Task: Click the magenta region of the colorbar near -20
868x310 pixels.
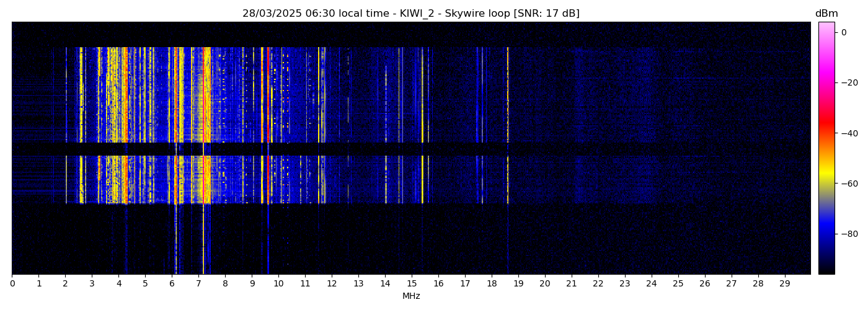Action: tap(826, 82)
